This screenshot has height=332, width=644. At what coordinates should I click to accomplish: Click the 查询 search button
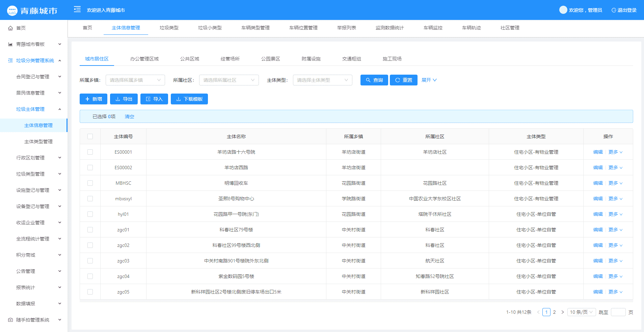point(374,80)
